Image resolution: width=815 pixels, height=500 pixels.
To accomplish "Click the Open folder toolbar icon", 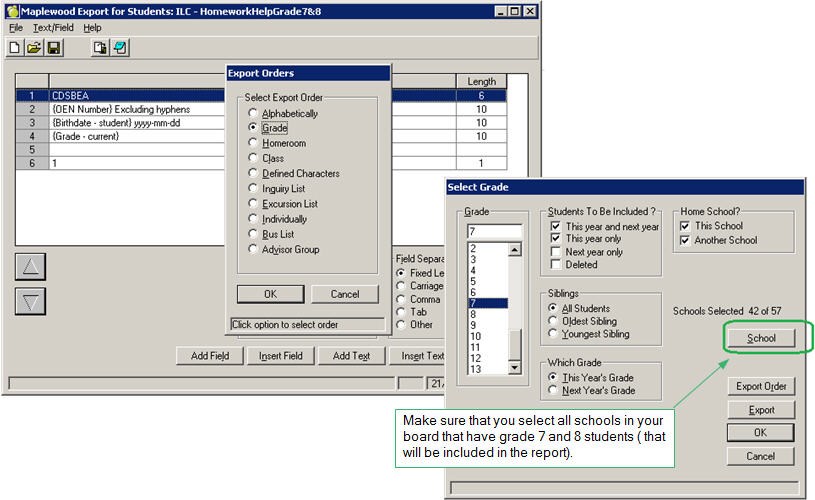I will click(x=34, y=47).
